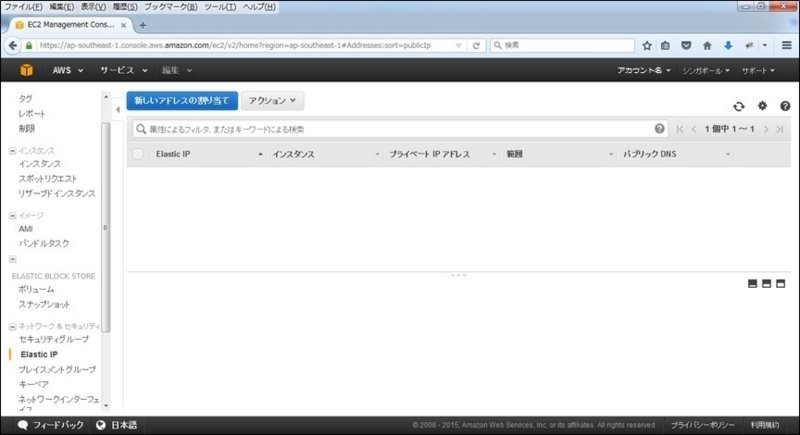The width and height of the screenshot is (800, 435).
Task: Click the refresh icon above the table
Action: click(739, 106)
